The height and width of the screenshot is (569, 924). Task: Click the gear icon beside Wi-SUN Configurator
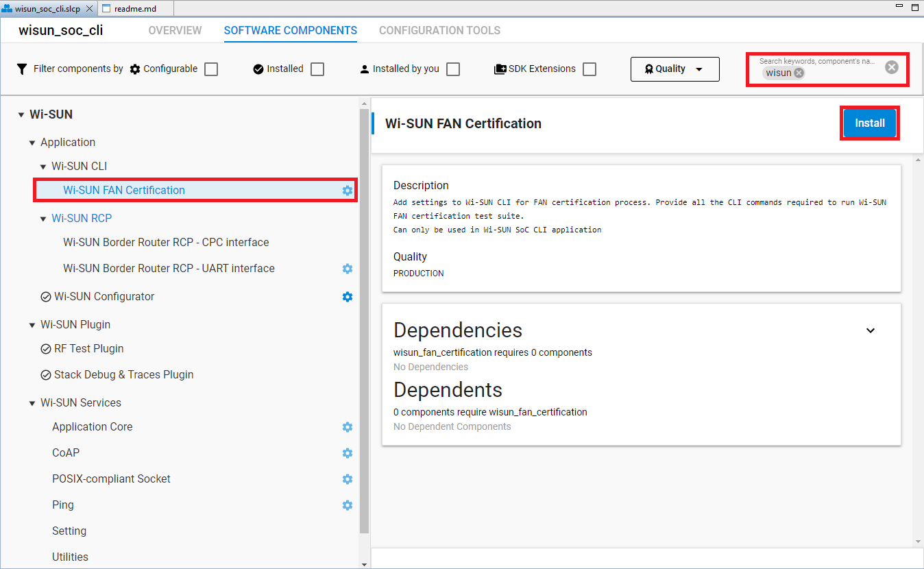coord(348,297)
